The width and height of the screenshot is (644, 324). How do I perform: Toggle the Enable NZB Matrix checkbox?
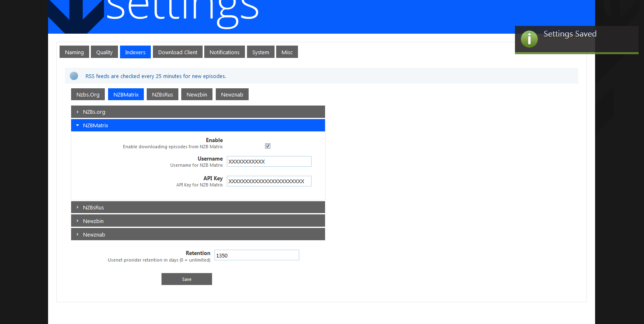268,146
